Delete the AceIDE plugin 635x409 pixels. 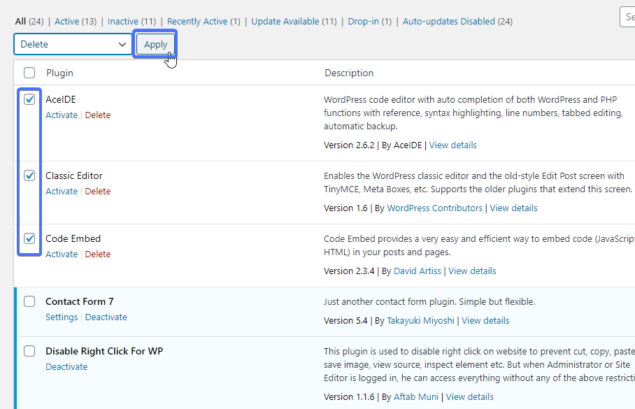[x=98, y=115]
